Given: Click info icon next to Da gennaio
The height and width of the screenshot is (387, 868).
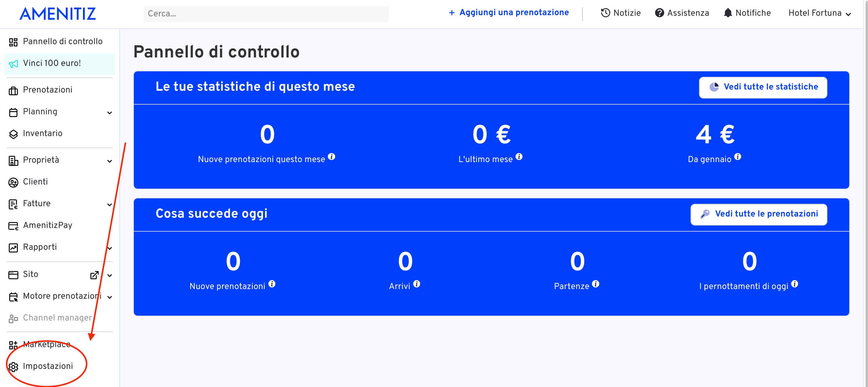Looking at the screenshot, I should coord(737,157).
